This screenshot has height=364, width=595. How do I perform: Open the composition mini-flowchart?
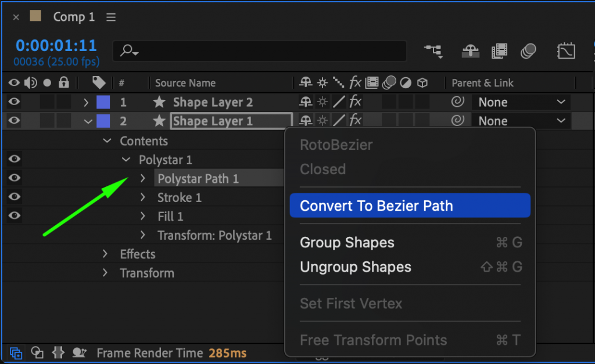click(433, 51)
